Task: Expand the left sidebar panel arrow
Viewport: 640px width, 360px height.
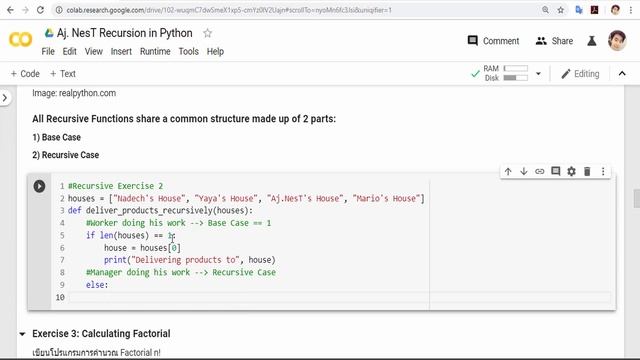Action: [5, 98]
